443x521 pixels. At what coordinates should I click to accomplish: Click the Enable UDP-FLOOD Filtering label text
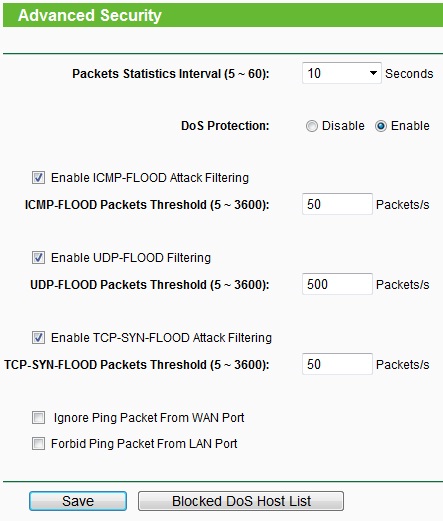(131, 258)
